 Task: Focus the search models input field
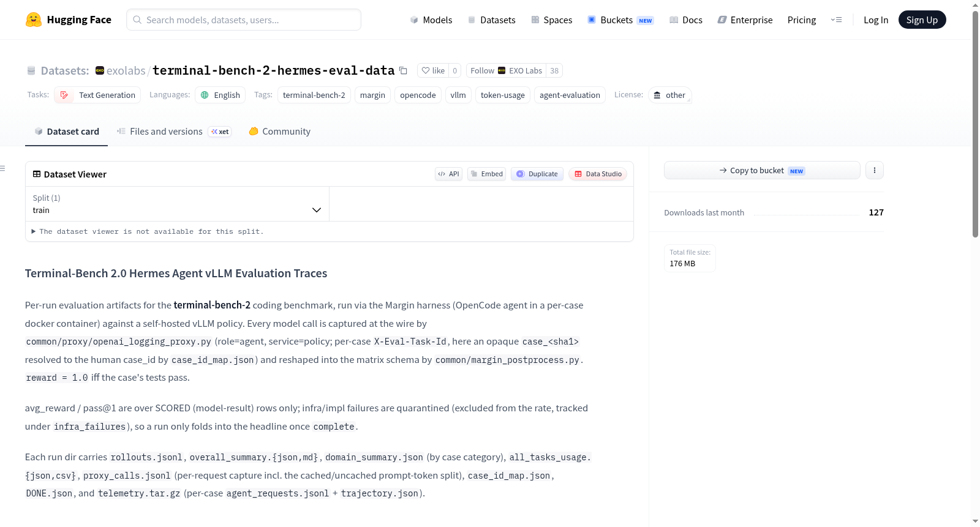[x=244, y=20]
